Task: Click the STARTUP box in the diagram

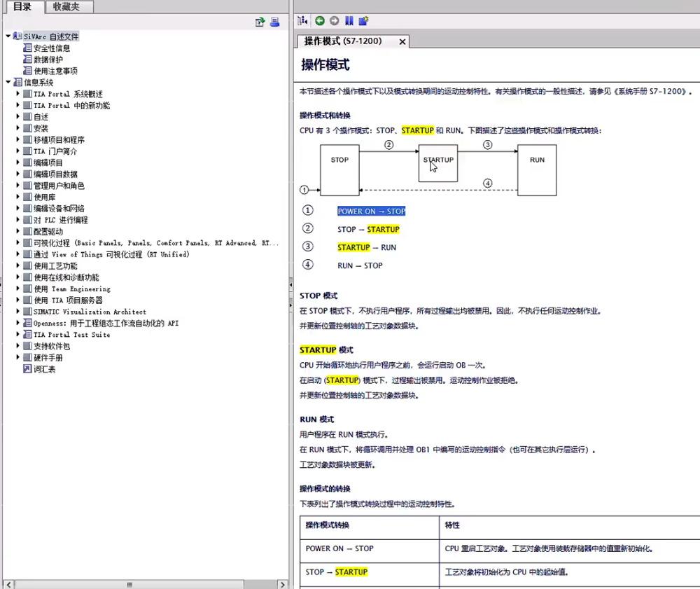Action: 438,162
